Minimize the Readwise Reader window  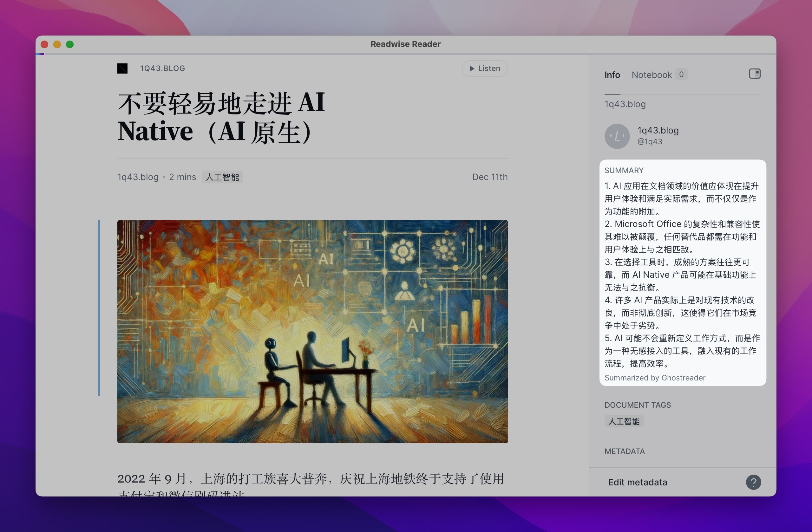57,44
